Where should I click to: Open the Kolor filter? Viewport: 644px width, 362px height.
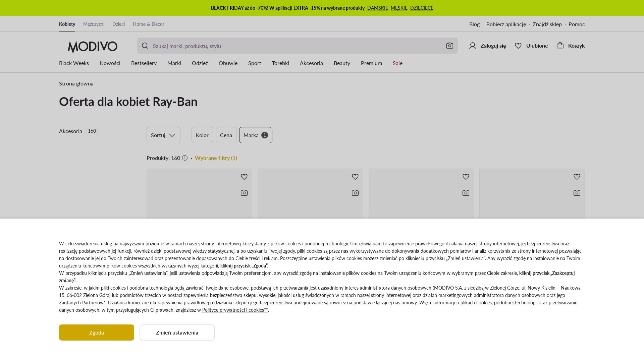click(202, 135)
